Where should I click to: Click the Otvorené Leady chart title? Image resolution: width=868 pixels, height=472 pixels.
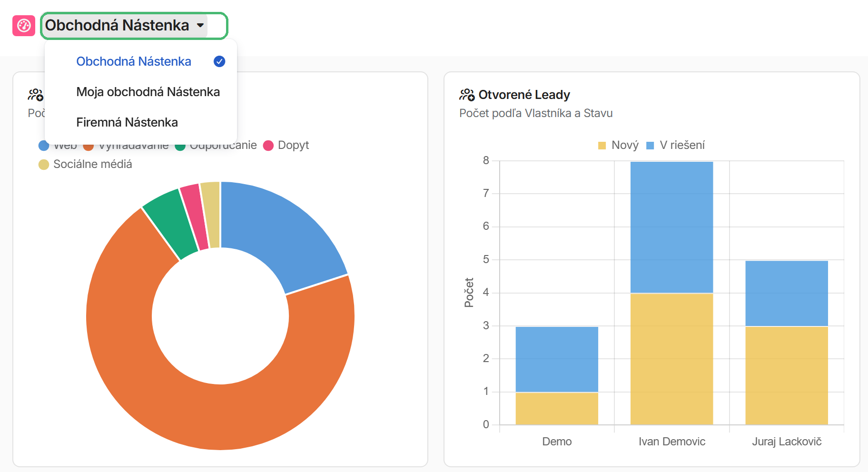tap(524, 95)
